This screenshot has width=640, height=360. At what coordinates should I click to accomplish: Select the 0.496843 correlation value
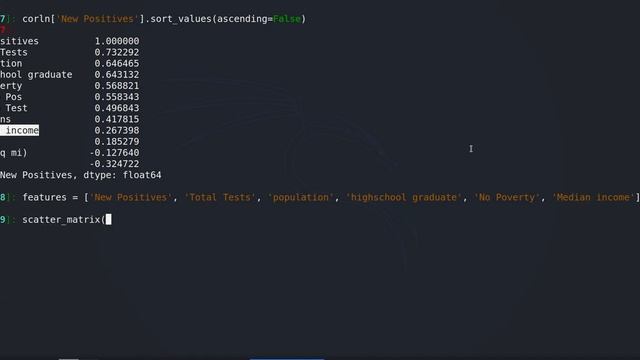[x=117, y=108]
